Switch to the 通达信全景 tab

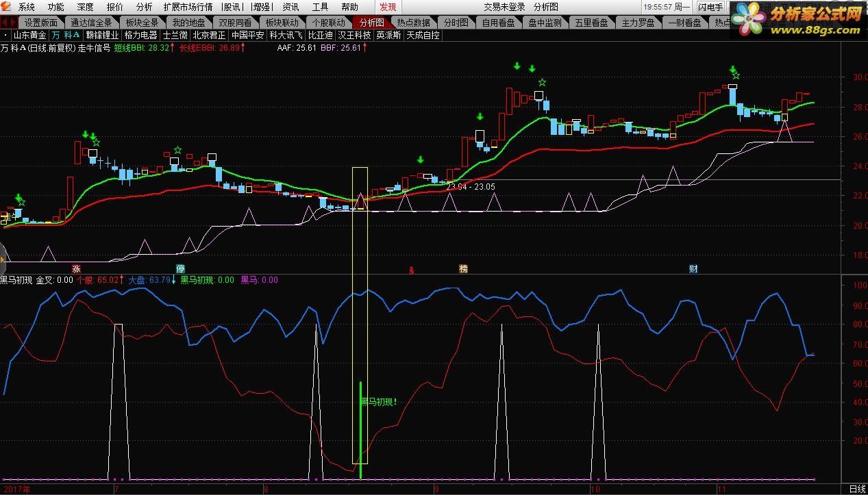pos(90,23)
